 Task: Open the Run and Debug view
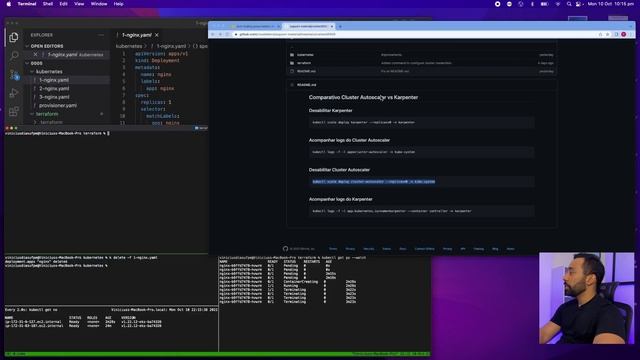point(14,93)
